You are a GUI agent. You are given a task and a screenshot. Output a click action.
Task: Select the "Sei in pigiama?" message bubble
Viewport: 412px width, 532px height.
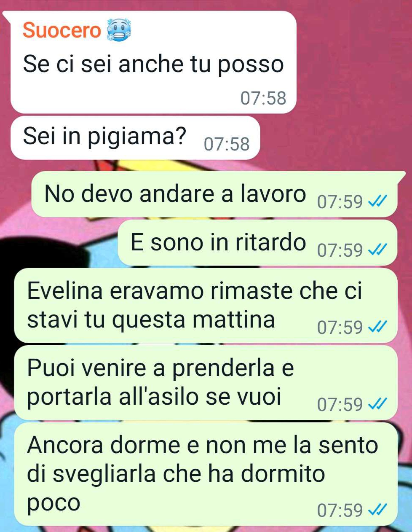tap(135, 138)
